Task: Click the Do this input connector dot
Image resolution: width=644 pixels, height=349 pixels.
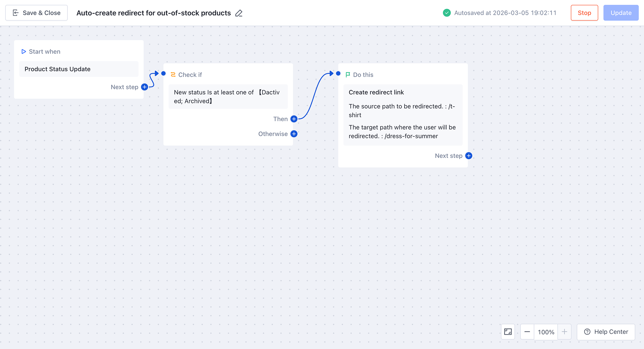Action: tap(338, 73)
